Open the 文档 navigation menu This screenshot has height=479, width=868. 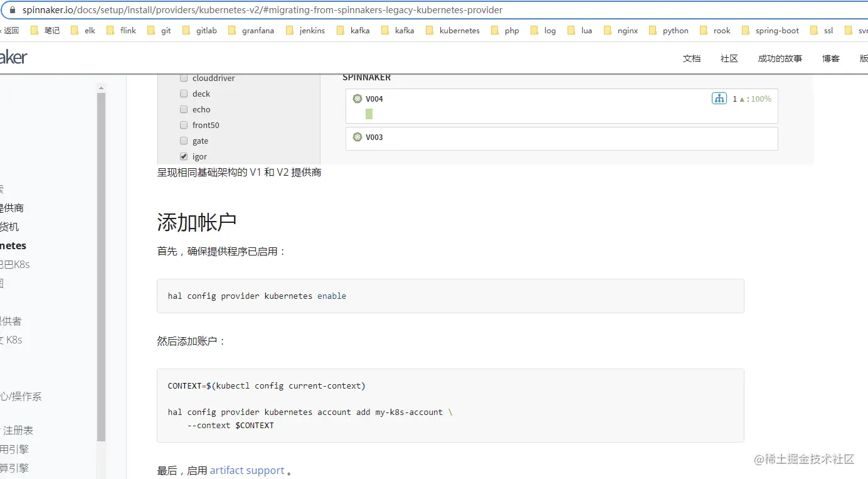pyautogui.click(x=691, y=58)
